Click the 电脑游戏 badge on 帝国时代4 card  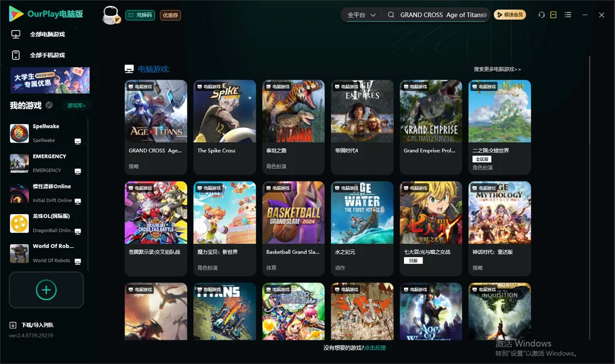346,86
